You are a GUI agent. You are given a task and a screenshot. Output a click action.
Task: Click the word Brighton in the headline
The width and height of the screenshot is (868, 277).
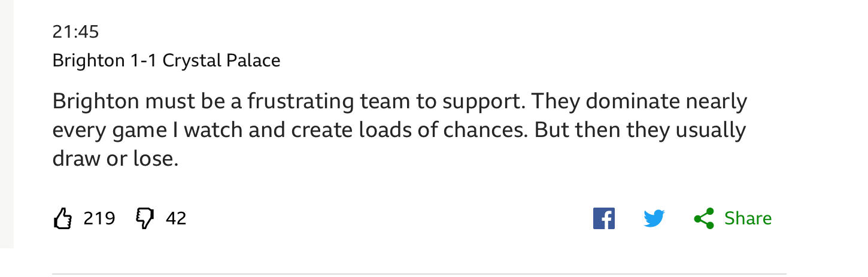(89, 60)
